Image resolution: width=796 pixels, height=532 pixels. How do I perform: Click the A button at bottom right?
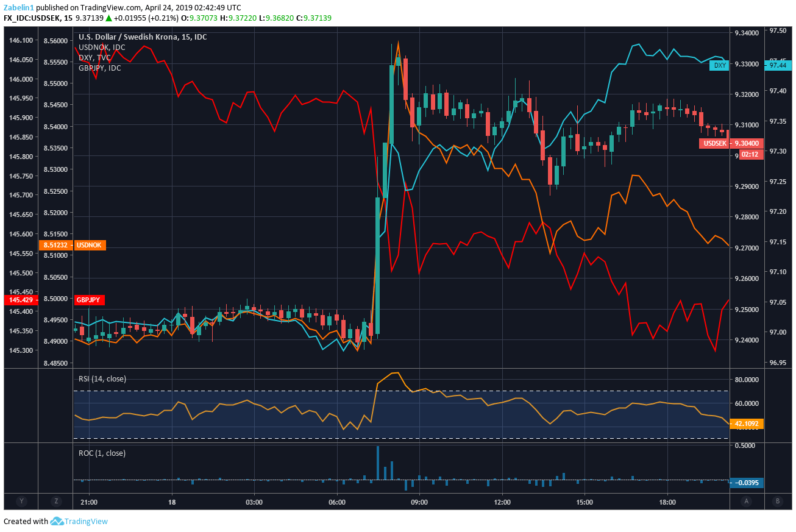point(745,501)
